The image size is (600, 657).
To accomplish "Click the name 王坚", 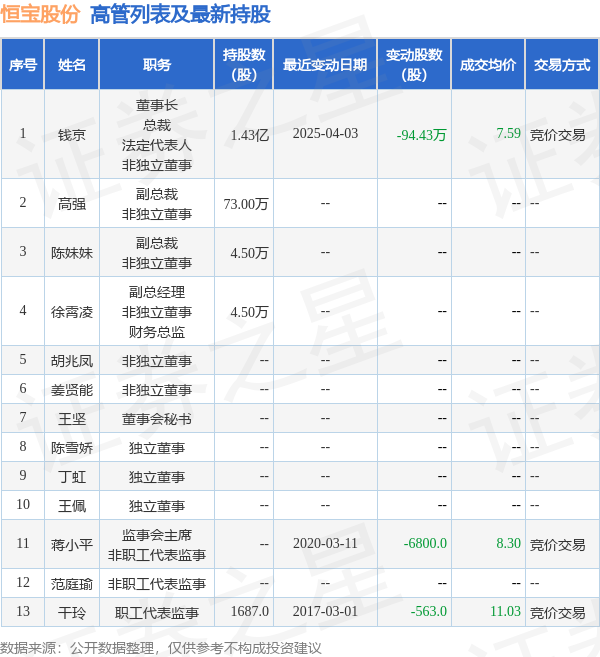I will coord(72,419).
